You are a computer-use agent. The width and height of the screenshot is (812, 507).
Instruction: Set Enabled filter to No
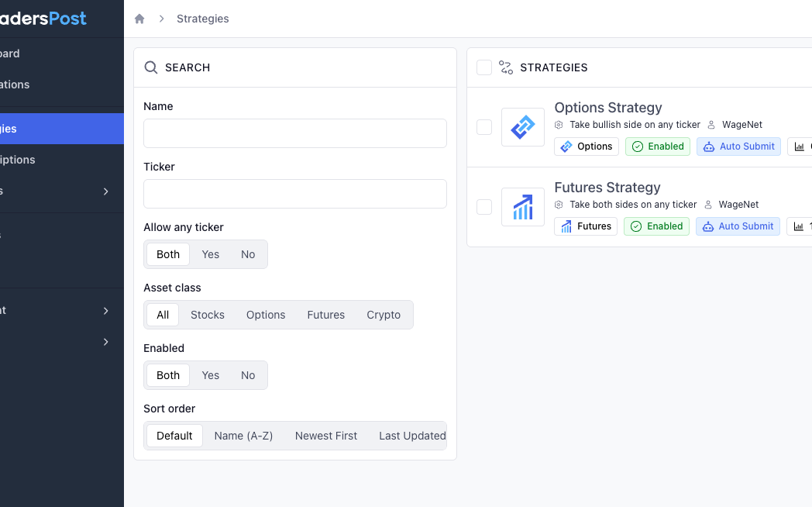[248, 375]
